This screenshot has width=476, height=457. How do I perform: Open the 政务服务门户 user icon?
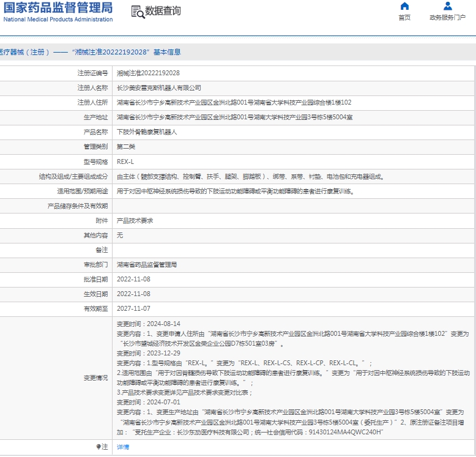(x=447, y=6)
